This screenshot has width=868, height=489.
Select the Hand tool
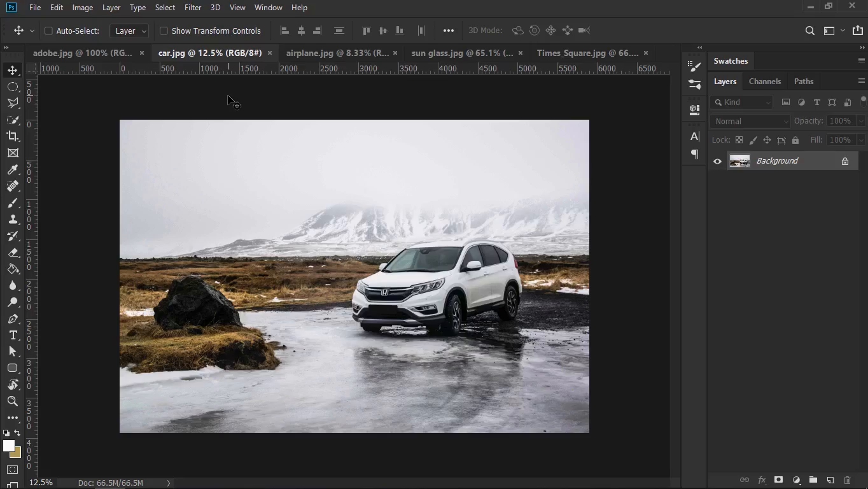(x=13, y=385)
